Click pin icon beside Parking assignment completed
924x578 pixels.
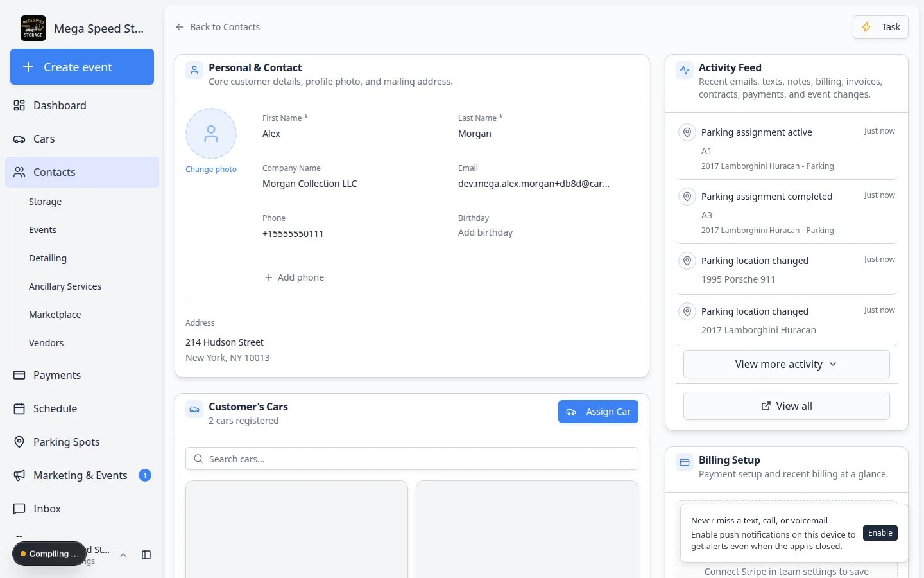point(687,197)
